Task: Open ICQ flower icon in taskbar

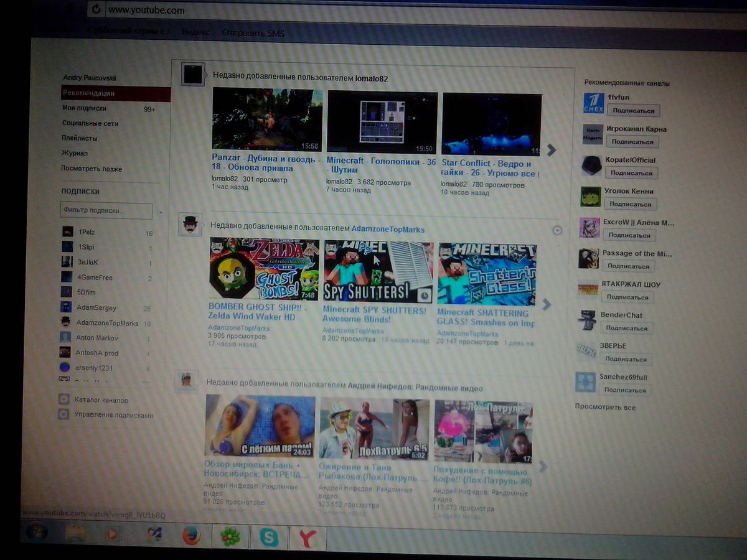Action: [230, 536]
